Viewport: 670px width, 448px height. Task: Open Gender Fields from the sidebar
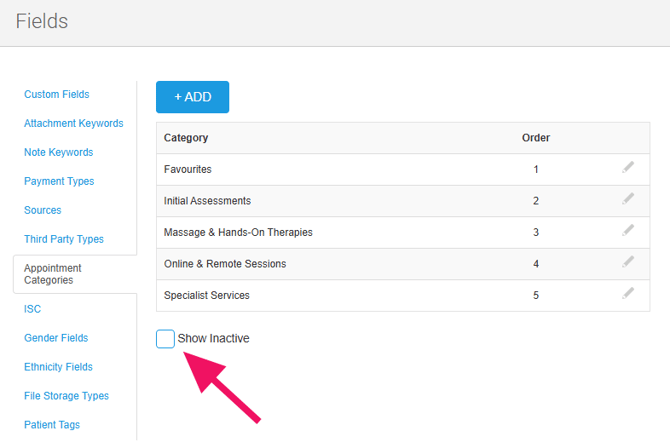56,338
